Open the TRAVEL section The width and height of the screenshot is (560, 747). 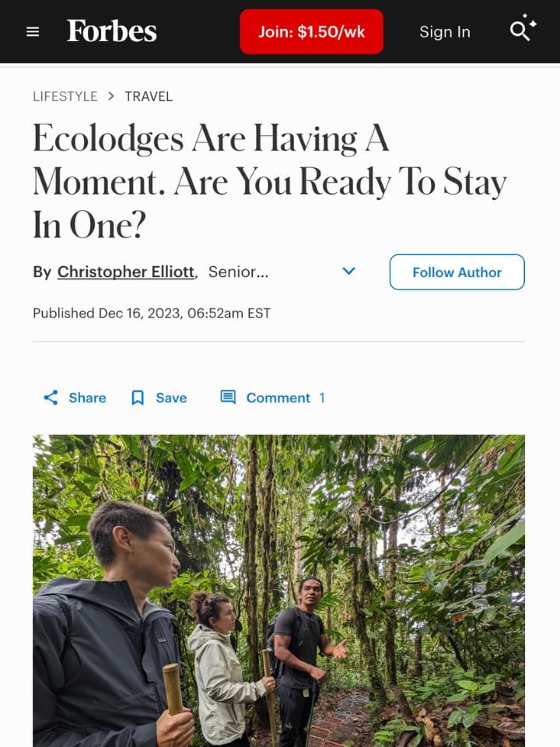pyautogui.click(x=149, y=96)
